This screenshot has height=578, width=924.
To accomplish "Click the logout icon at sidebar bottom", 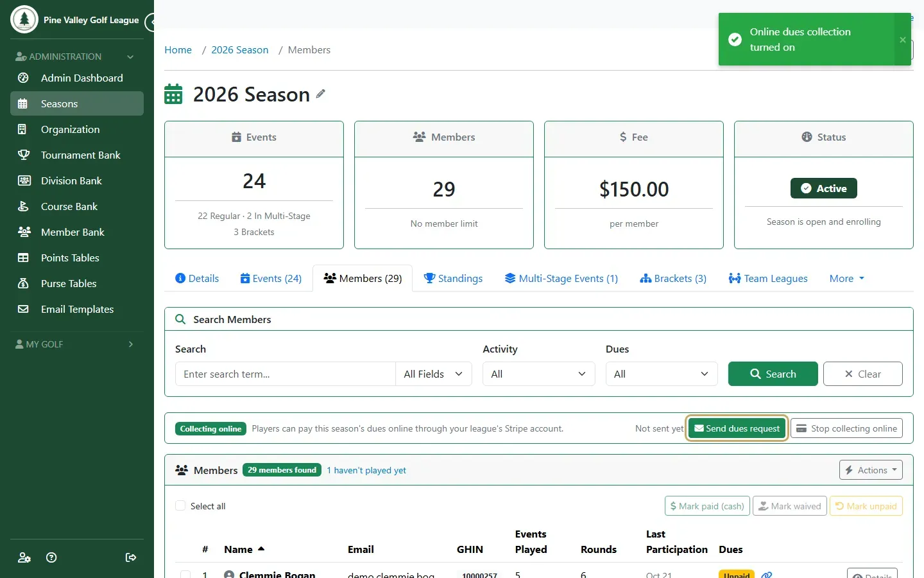I will pyautogui.click(x=131, y=557).
